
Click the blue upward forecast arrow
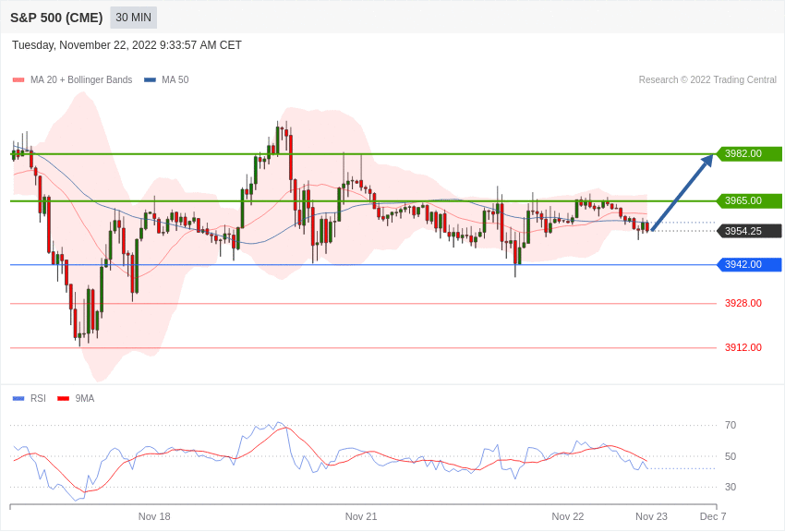(682, 193)
